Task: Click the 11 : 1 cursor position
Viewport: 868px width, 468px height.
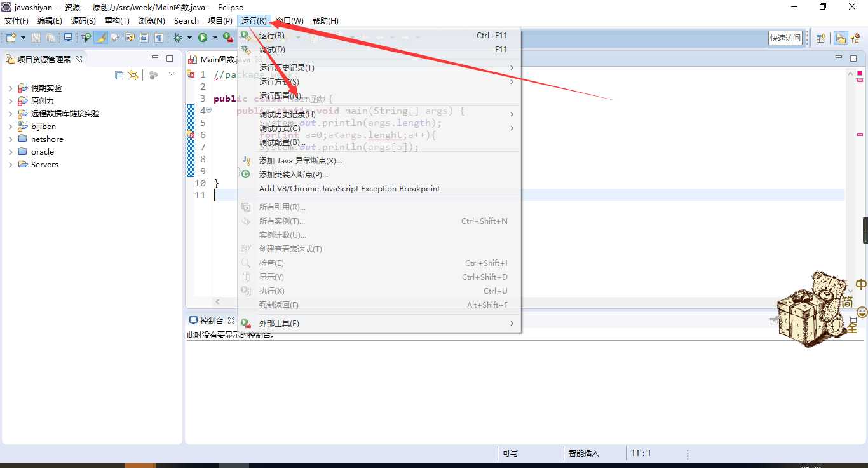Action: point(641,453)
